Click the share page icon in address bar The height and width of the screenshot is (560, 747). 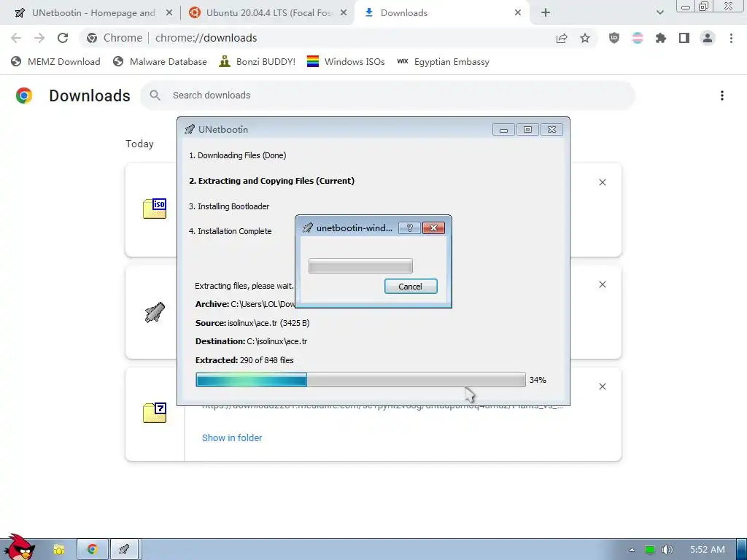(x=562, y=38)
